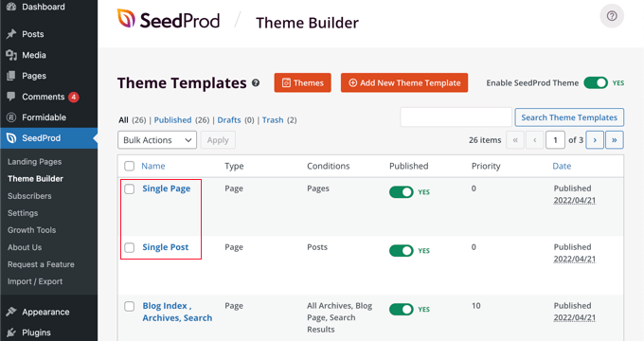Filter templates by Published
This screenshot has height=341, width=644.
coord(172,120)
